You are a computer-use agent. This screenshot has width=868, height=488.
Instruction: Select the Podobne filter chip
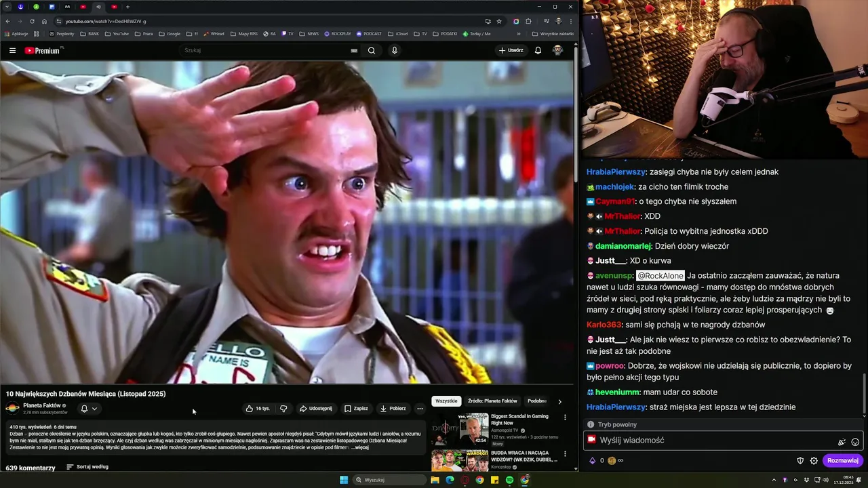(x=536, y=401)
